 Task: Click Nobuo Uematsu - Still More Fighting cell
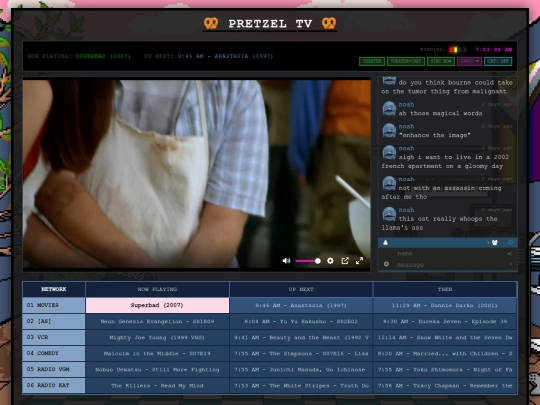click(x=157, y=370)
